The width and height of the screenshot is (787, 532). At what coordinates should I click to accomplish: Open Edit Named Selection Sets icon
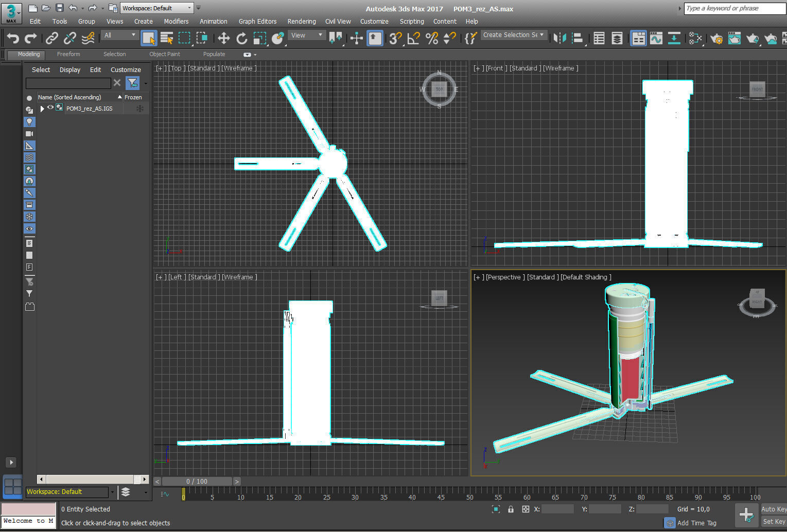tap(470, 38)
